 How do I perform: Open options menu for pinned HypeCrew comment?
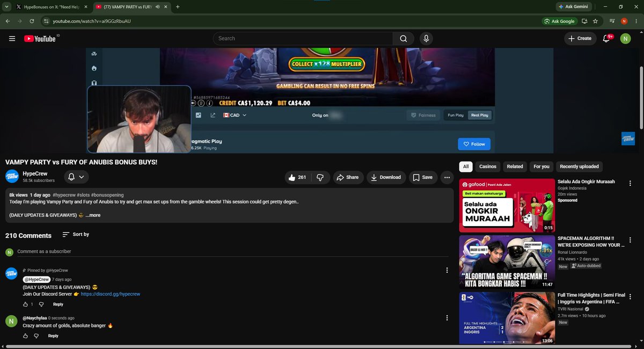click(x=447, y=270)
